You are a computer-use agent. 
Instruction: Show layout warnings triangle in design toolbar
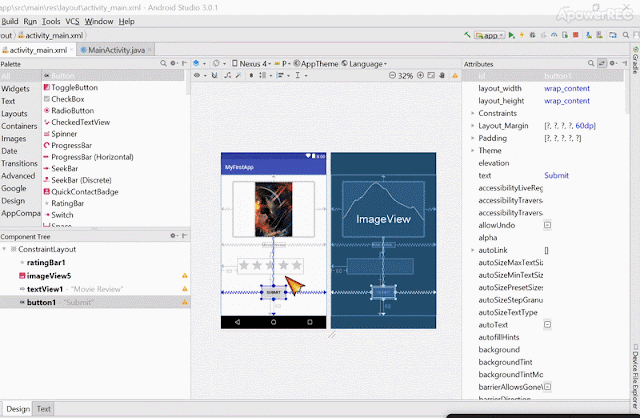coord(455,76)
